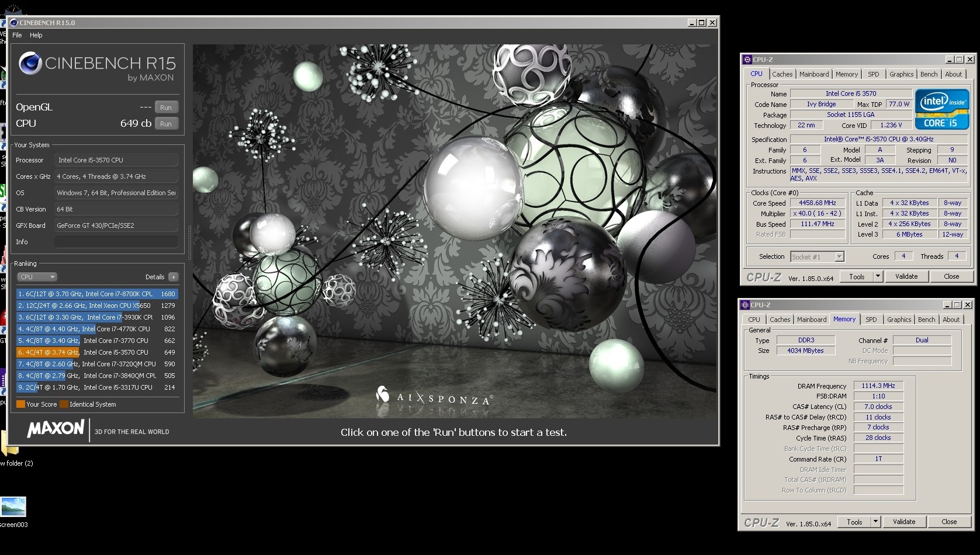Click the DRAM Frequency value 1114.3 MHz
Image resolution: width=980 pixels, height=555 pixels.
click(878, 386)
